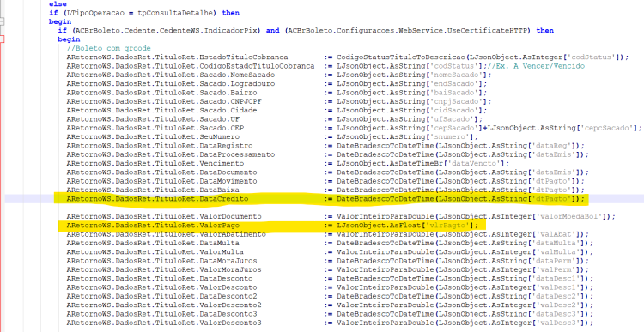Click the '//Ex. A Vencer/Vencido' comment
This screenshot has width=644, height=332.
(x=536, y=66)
